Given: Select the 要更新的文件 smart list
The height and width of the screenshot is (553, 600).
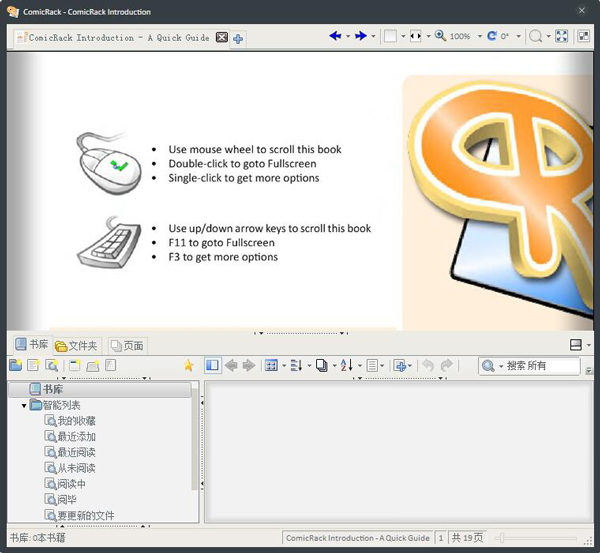Looking at the screenshot, I should point(79,515).
